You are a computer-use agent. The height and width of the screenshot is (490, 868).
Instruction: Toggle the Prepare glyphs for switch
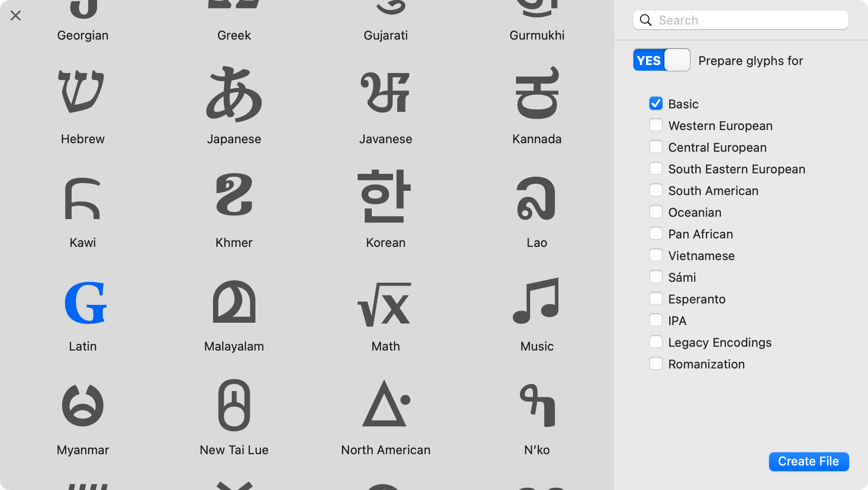tap(662, 60)
